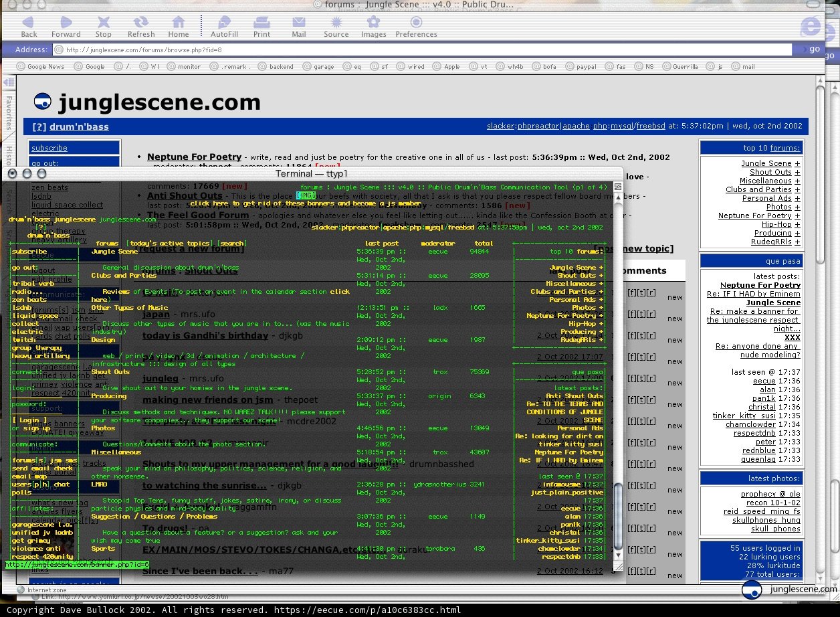Click the address URL field
The image size is (840, 617).
423,50
